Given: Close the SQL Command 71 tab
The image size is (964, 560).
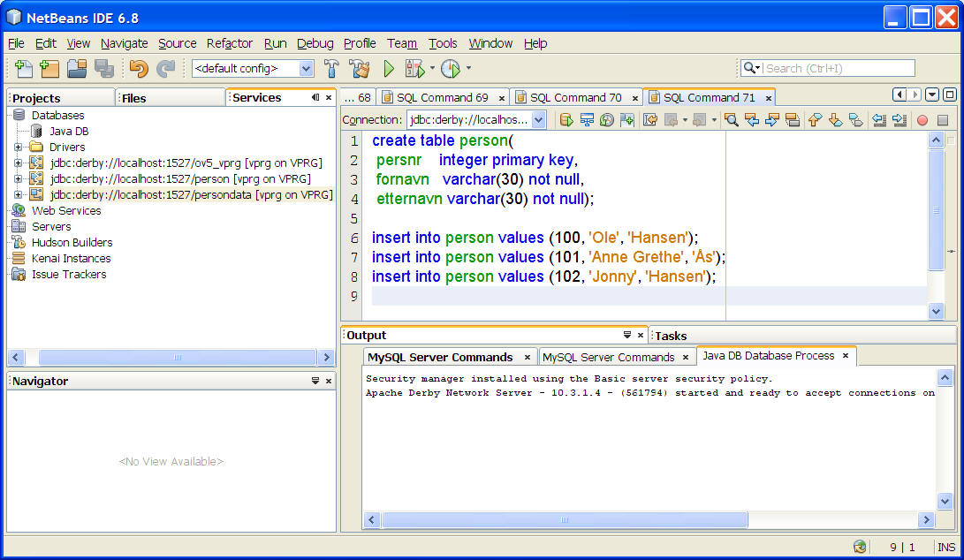Looking at the screenshot, I should [x=769, y=98].
